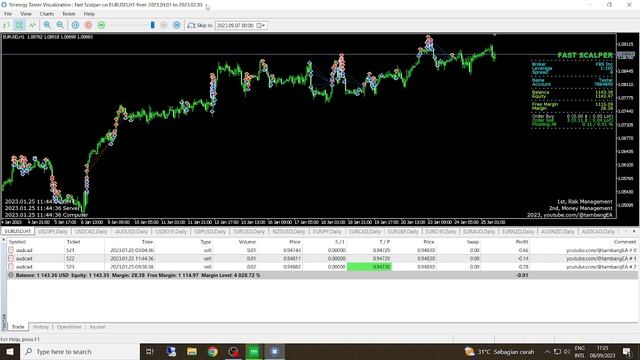Click the Profit column header

coord(522,242)
